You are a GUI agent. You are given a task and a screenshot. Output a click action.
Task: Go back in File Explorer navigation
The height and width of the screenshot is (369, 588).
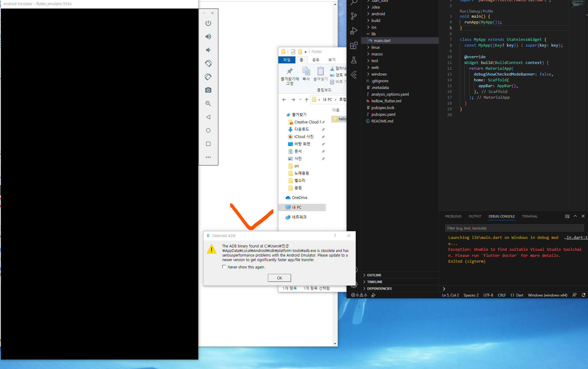(284, 100)
